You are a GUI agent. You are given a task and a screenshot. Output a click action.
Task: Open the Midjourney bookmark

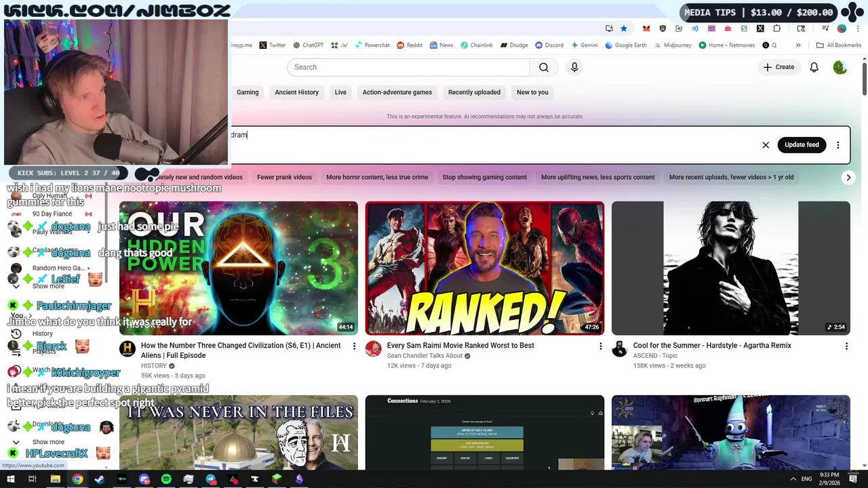pyautogui.click(x=673, y=45)
